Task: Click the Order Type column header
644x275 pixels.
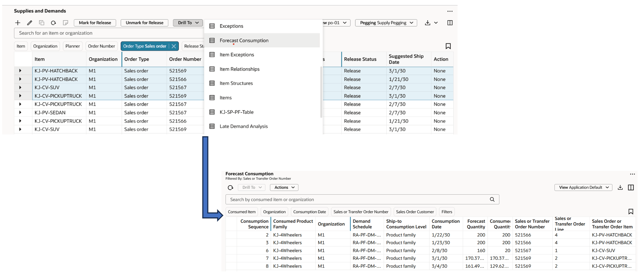Action: 144,59
